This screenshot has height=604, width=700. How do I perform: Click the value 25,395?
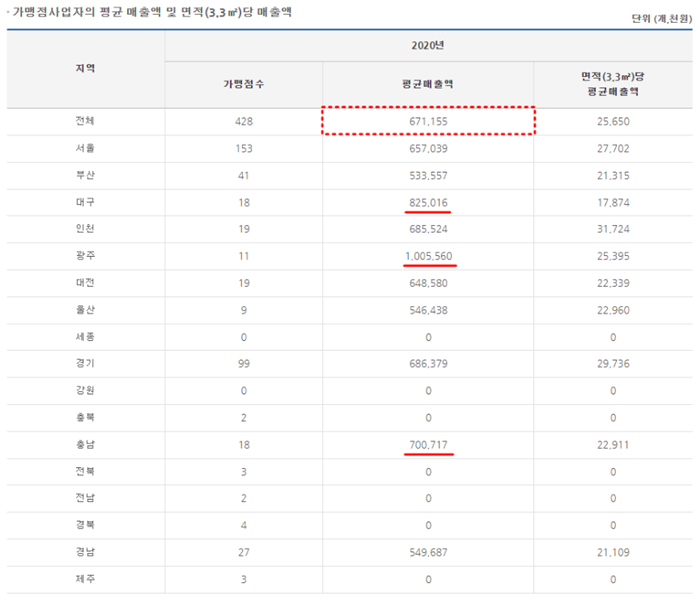[x=613, y=256]
